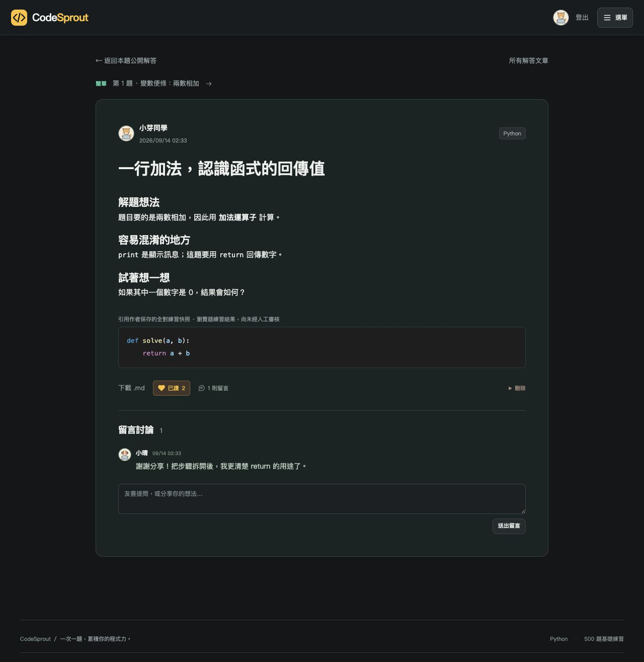644x662 pixels.
Task: Open problem 第 1 題・變數便條：兩數相加
Action: (x=156, y=84)
